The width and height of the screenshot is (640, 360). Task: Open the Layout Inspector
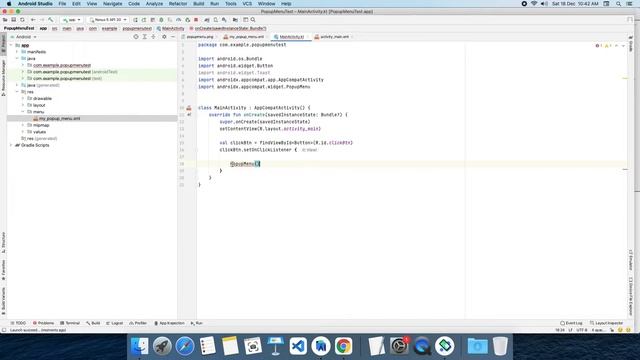click(x=607, y=323)
